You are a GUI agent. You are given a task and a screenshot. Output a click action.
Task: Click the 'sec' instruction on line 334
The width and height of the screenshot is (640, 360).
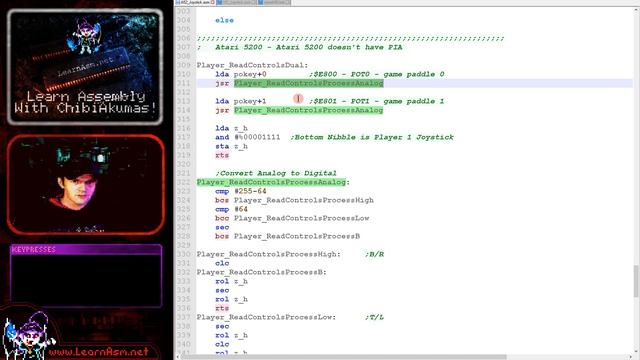pos(222,290)
